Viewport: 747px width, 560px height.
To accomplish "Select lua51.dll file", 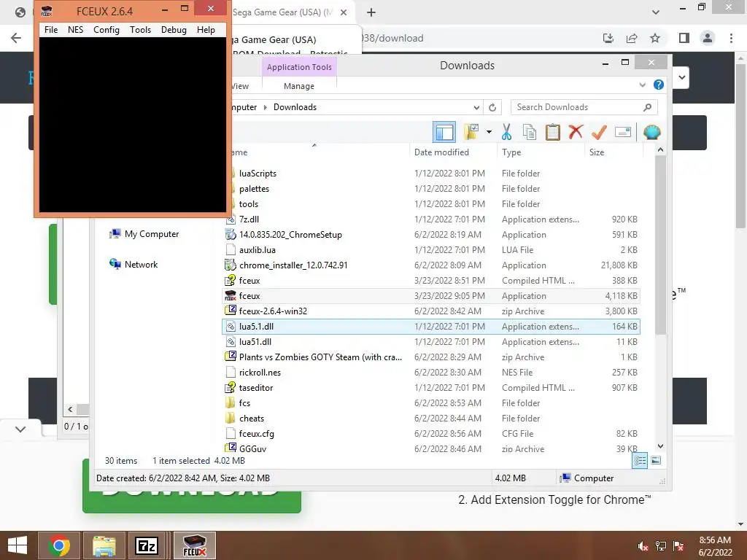I will coord(431,341).
